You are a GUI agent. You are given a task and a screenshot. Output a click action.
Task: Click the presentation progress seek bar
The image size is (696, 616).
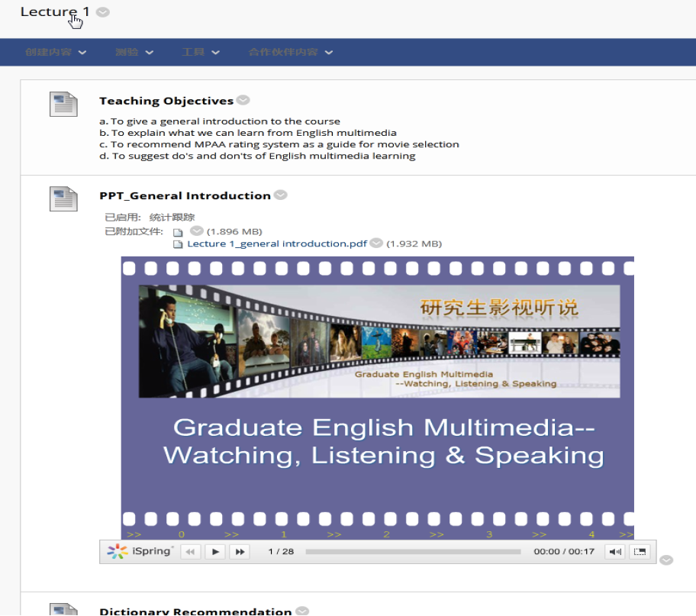coord(413,551)
